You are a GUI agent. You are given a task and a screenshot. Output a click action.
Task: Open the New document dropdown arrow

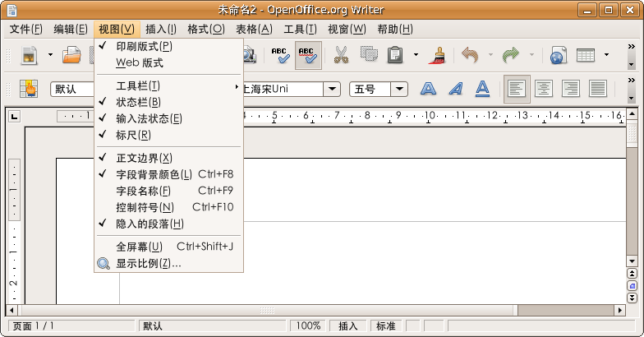pyautogui.click(x=50, y=54)
